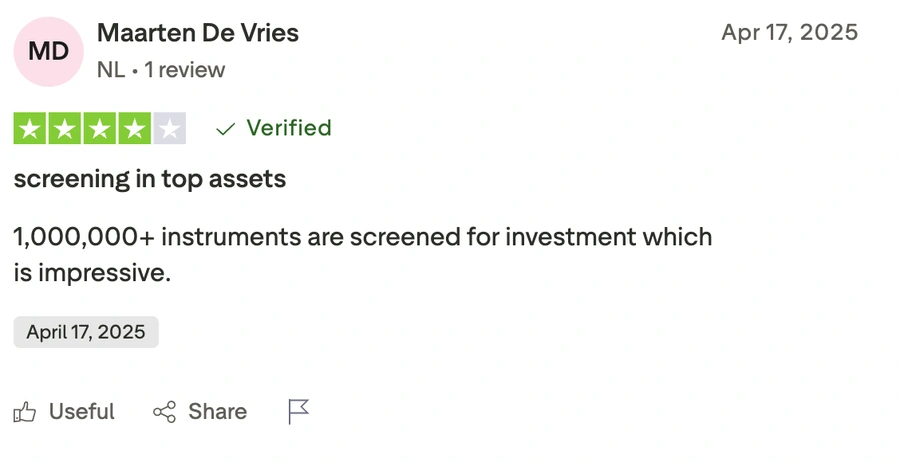Click the "1 review" count text
900x462 pixels.
coord(185,70)
